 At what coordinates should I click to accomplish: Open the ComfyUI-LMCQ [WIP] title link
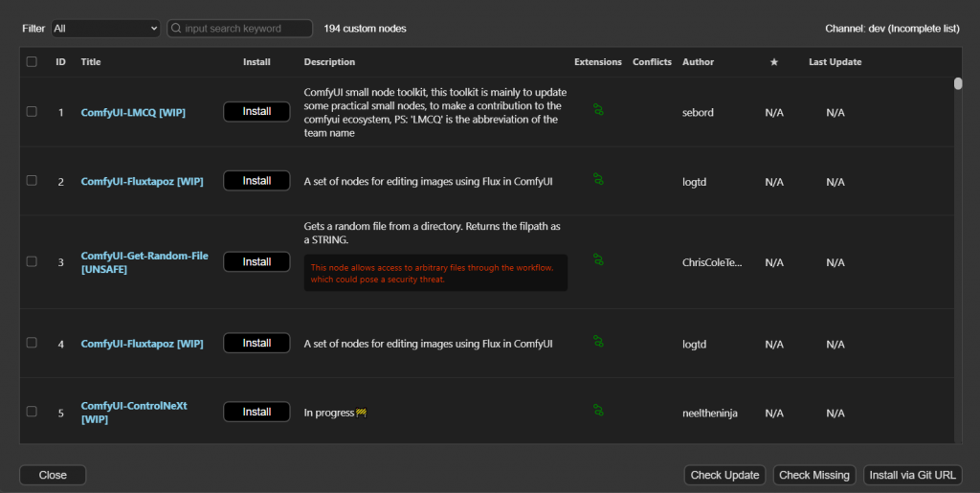(x=133, y=112)
